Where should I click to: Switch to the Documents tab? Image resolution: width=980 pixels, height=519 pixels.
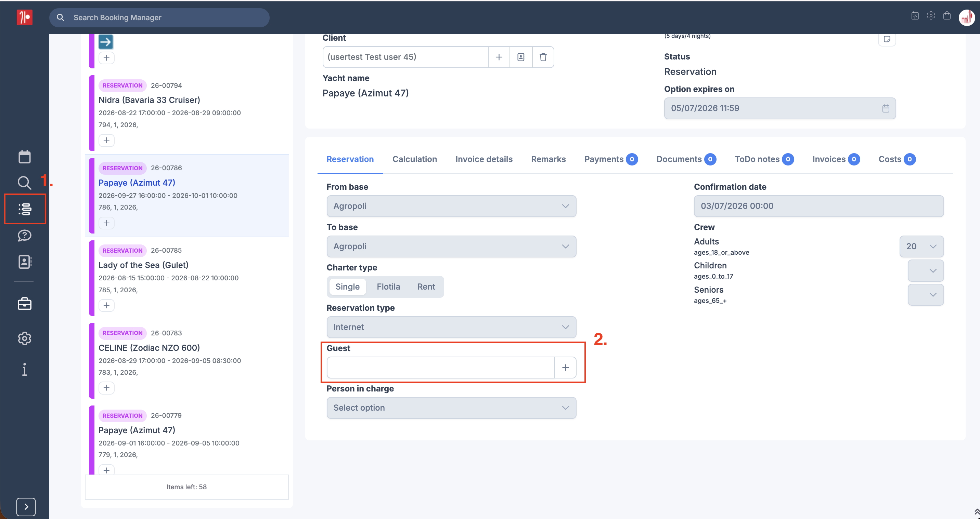686,159
